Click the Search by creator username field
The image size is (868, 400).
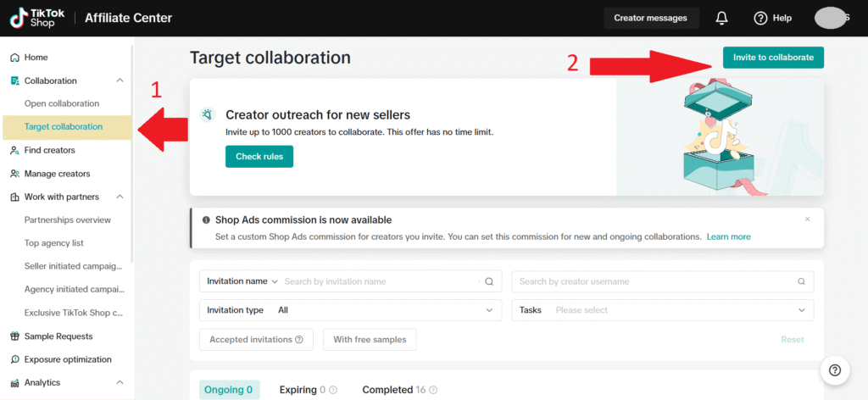pos(653,281)
